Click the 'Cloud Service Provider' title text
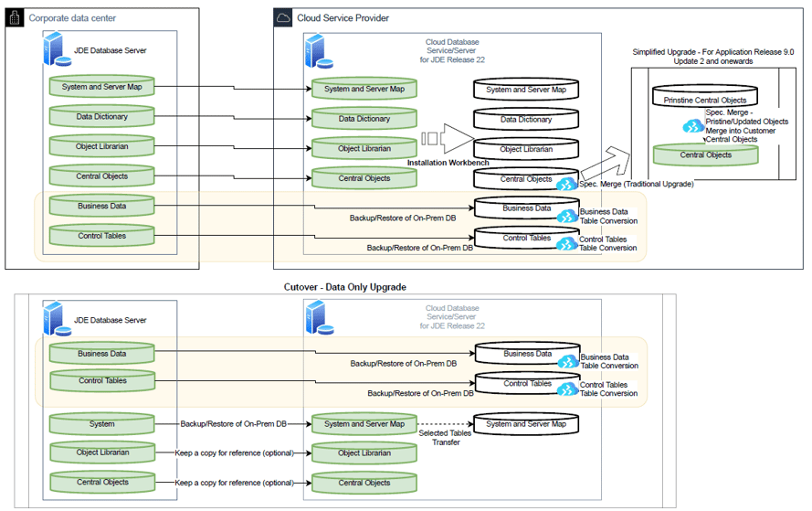This screenshot has width=812, height=511. click(x=343, y=17)
